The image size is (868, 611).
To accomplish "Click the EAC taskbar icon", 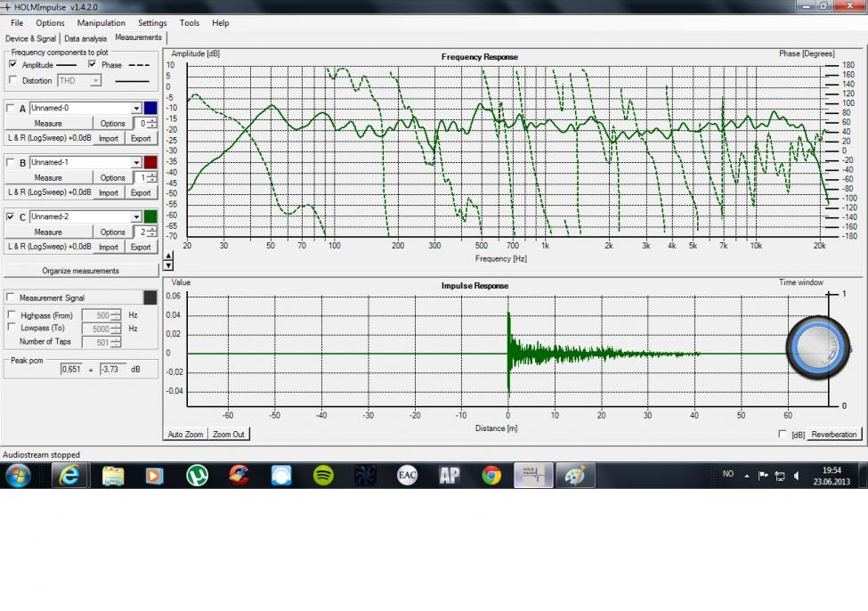I will pyautogui.click(x=407, y=476).
